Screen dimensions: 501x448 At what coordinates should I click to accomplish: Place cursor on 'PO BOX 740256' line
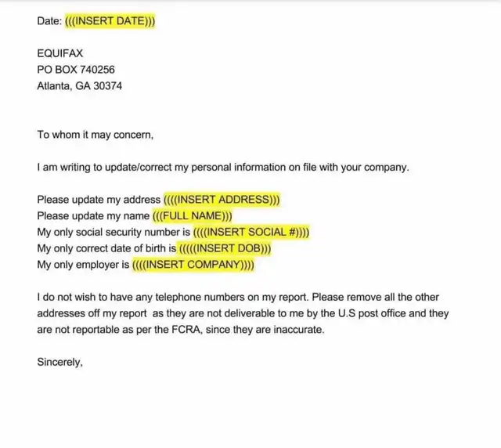point(76,70)
